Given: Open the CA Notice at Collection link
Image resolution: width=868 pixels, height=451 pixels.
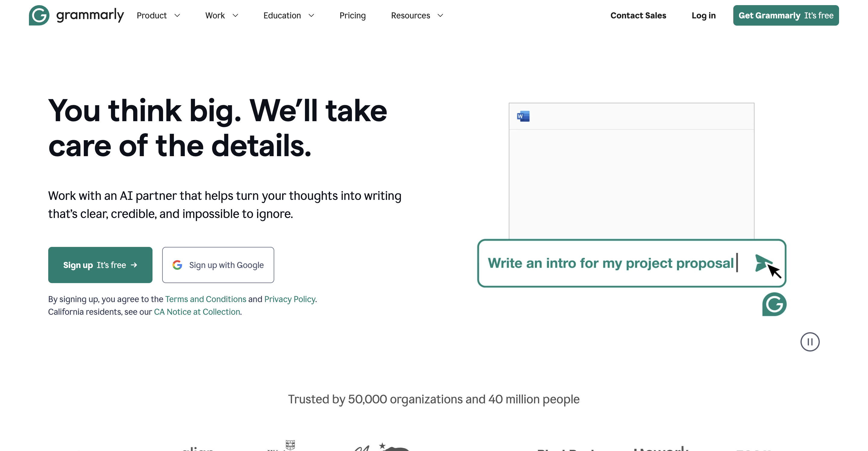Looking at the screenshot, I should pos(197,311).
